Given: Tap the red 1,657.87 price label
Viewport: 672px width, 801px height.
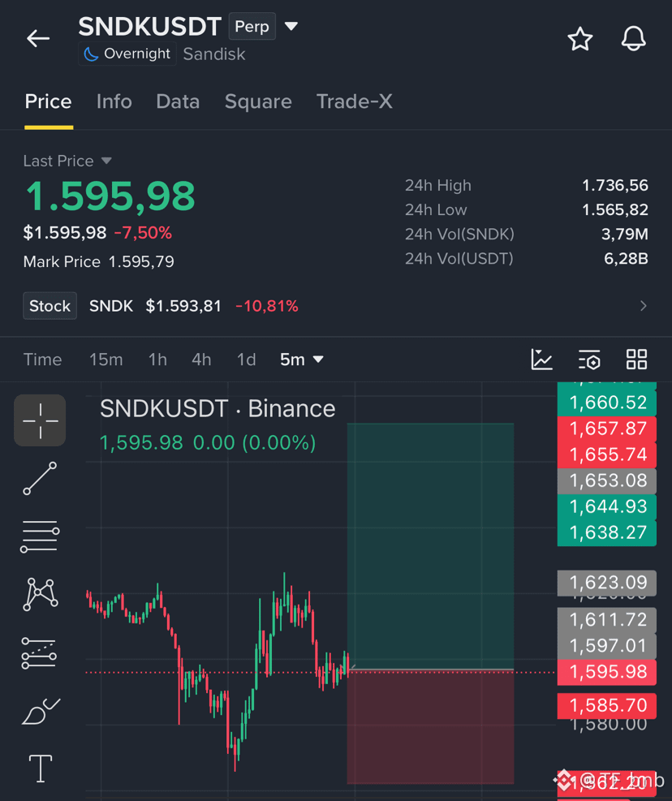Looking at the screenshot, I should (606, 428).
